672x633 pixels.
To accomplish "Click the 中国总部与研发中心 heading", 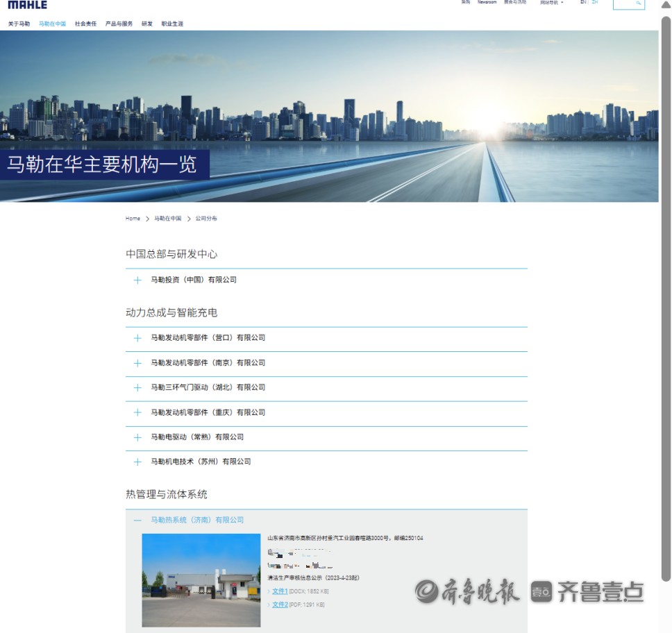I will coord(171,254).
